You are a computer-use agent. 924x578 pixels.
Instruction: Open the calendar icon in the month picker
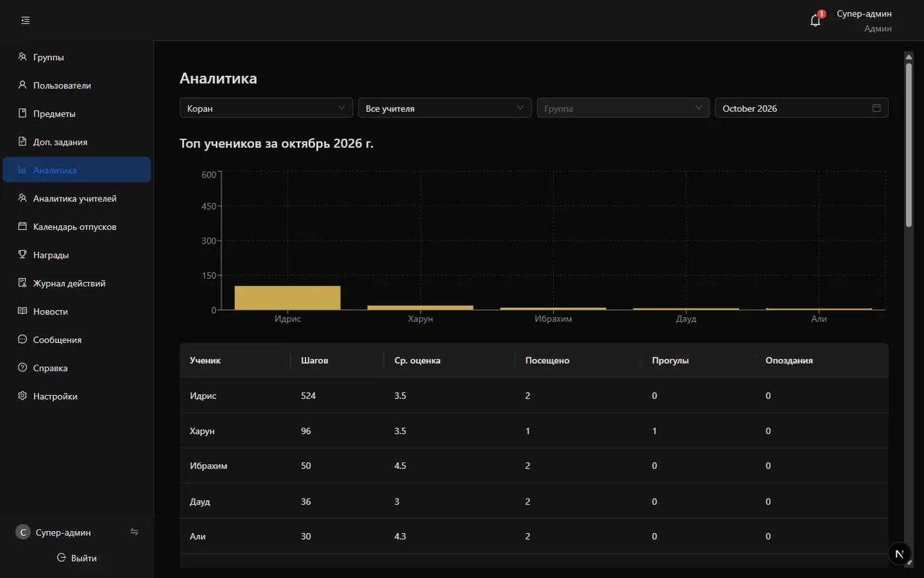pyautogui.click(x=876, y=108)
